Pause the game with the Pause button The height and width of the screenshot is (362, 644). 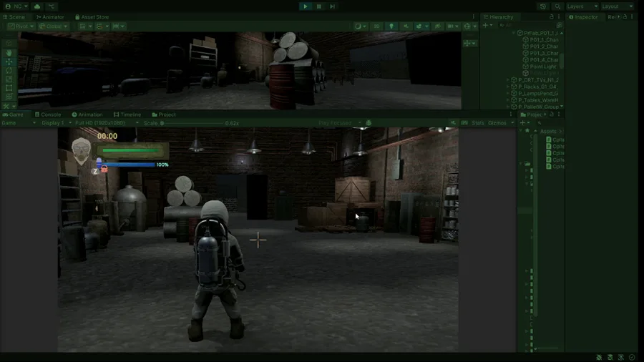318,6
